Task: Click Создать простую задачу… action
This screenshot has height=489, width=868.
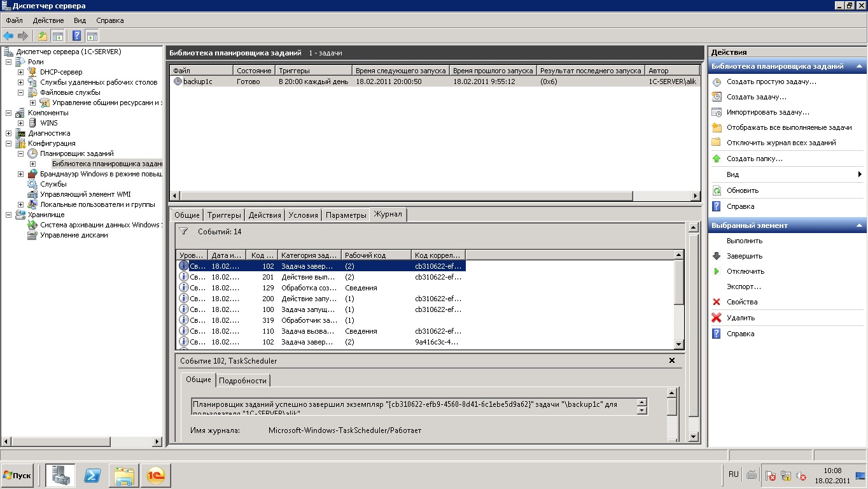Action: click(771, 81)
